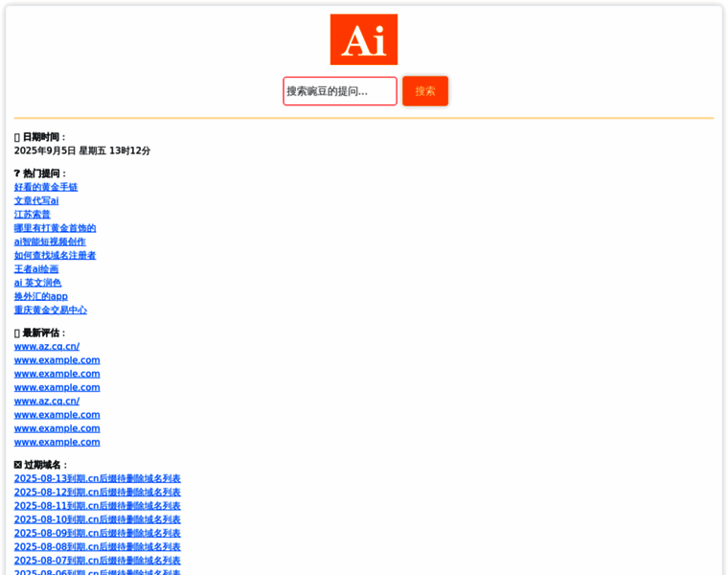
Task: Click the 过期域名 heading
Action: (41, 465)
